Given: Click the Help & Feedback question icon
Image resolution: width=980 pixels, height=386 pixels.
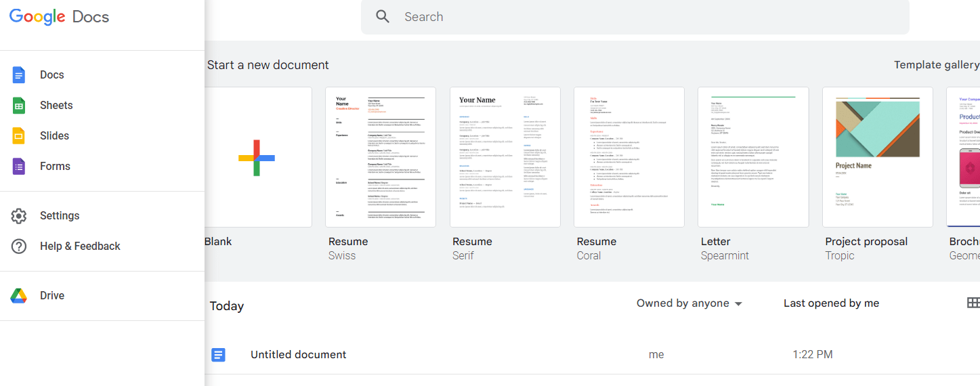Looking at the screenshot, I should click(19, 246).
